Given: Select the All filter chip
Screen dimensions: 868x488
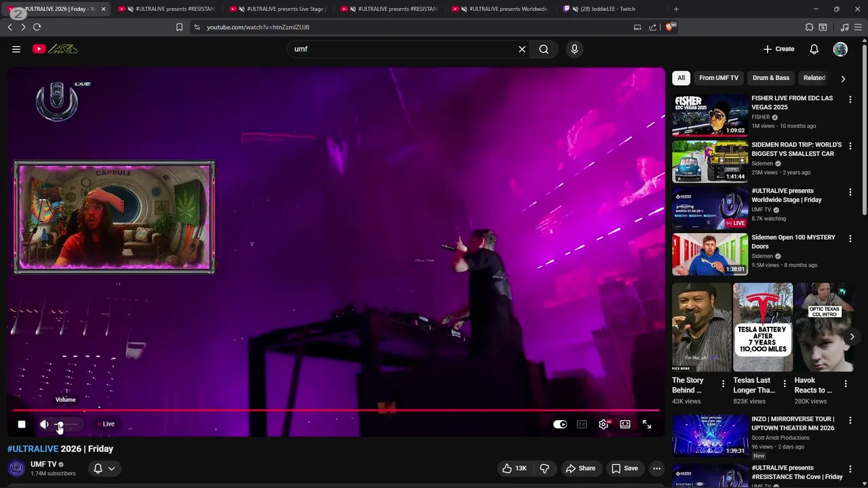Looking at the screenshot, I should 681,78.
